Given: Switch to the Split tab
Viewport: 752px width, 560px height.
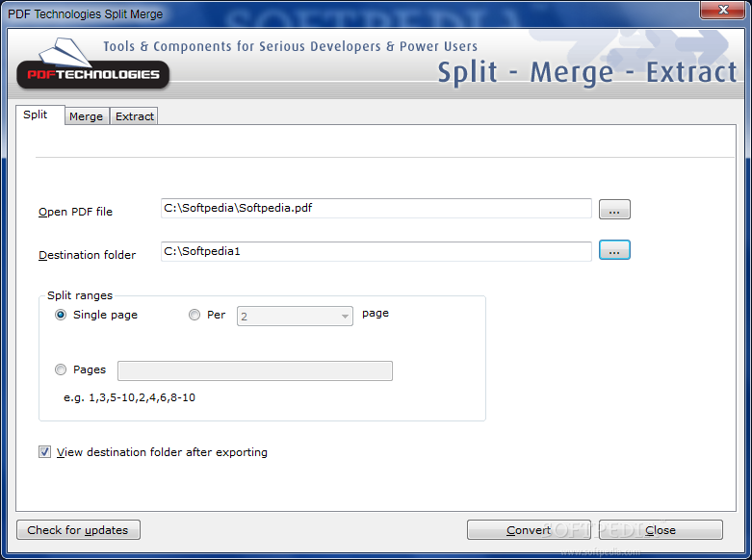Looking at the screenshot, I should (39, 115).
